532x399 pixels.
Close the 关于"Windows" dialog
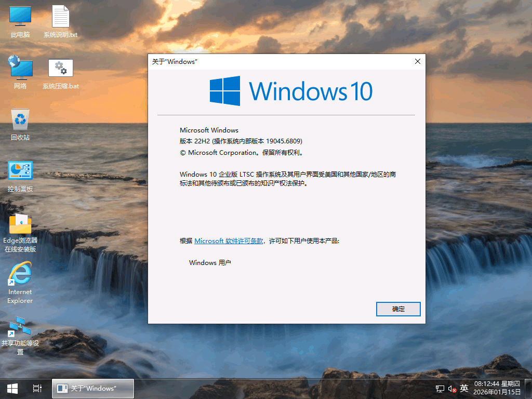pyautogui.click(x=417, y=61)
